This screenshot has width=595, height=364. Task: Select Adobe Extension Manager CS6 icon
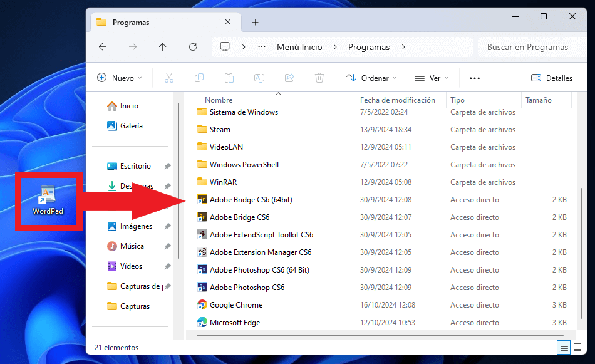pyautogui.click(x=202, y=252)
